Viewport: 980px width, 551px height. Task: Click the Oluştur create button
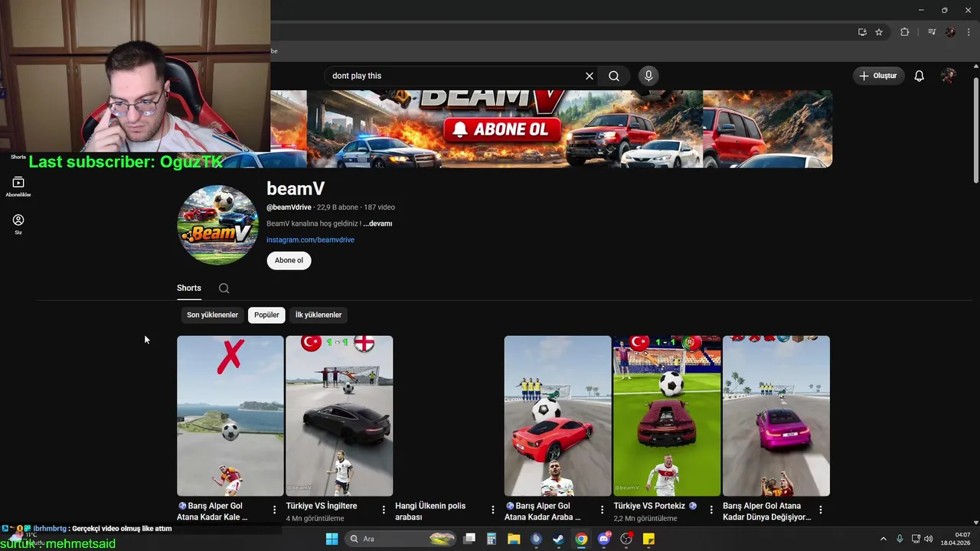coord(879,76)
